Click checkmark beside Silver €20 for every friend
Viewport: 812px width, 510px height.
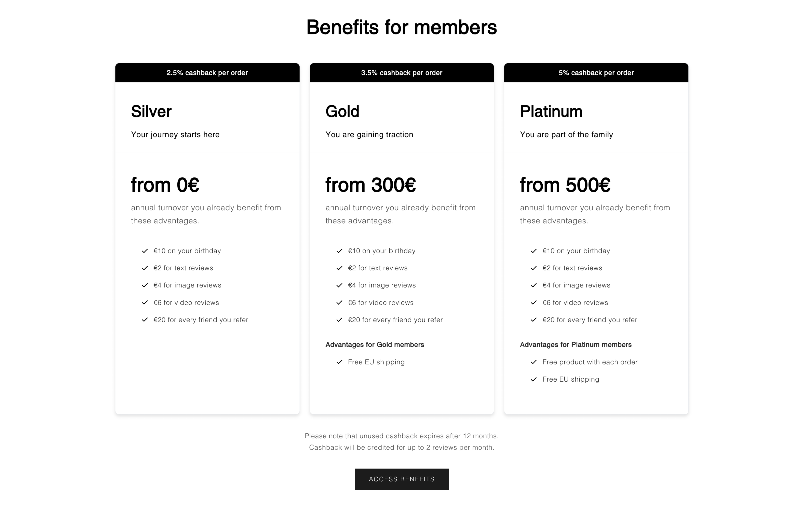pyautogui.click(x=145, y=320)
